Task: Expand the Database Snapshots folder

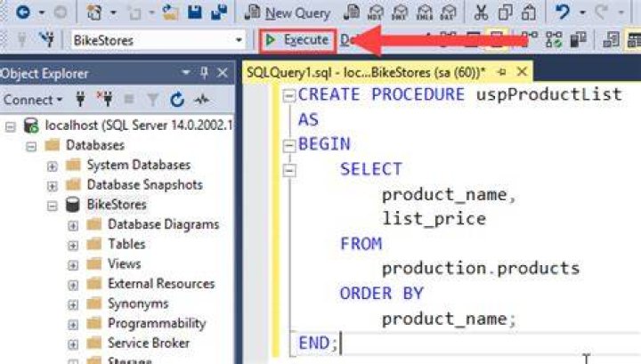Action: (x=52, y=186)
